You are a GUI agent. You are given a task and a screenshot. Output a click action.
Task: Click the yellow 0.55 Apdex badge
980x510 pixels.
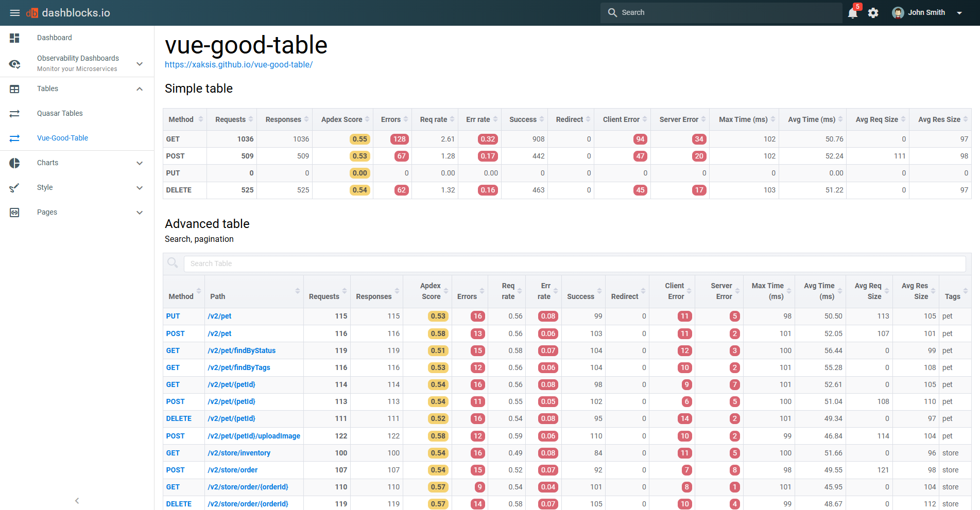[360, 139]
